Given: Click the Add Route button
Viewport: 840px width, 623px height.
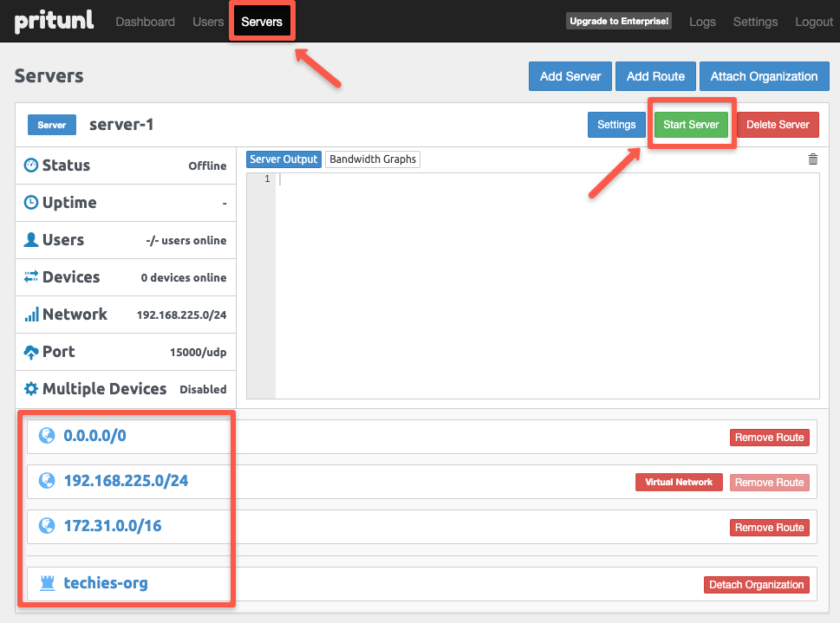Looking at the screenshot, I should (655, 76).
